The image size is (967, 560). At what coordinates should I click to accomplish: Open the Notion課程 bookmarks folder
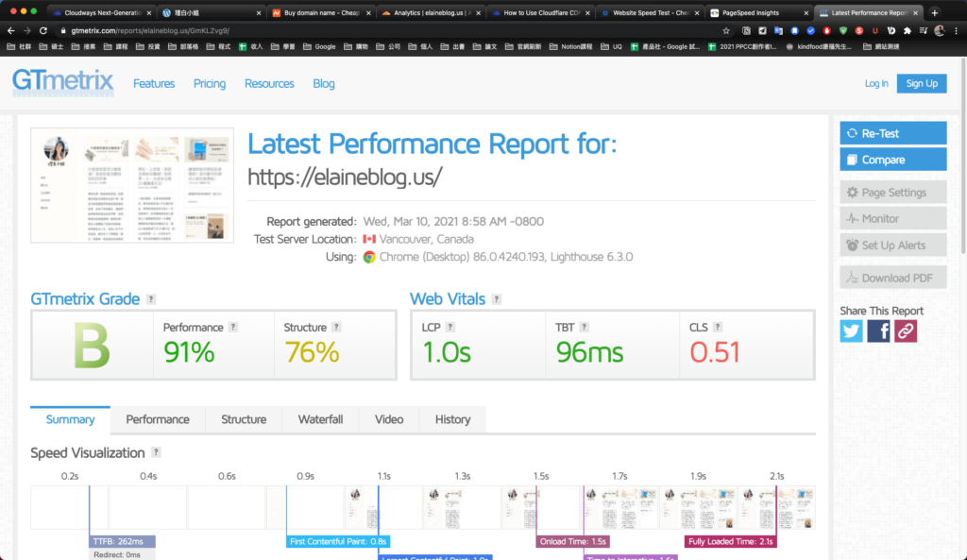tap(571, 46)
